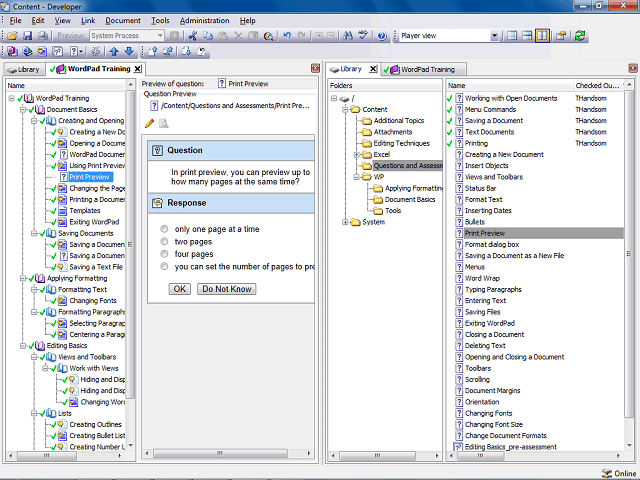The image size is (640, 480).
Task: Open the Document menu
Action: pos(123,20)
